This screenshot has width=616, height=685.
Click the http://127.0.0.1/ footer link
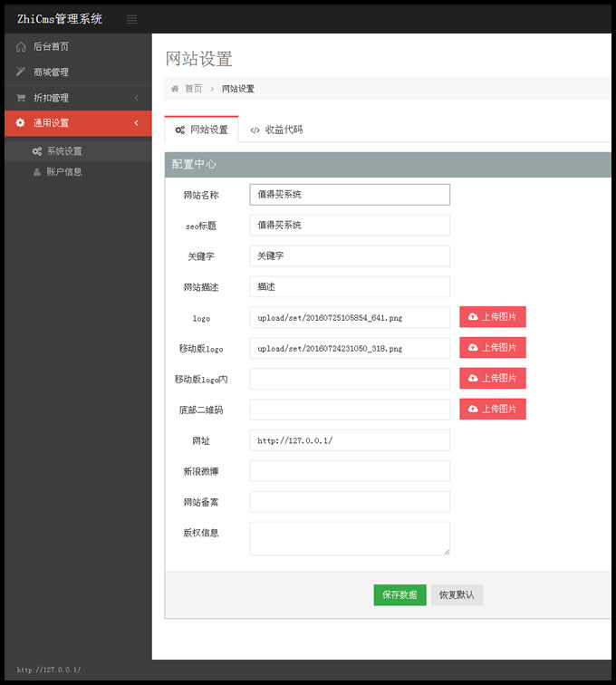point(49,670)
